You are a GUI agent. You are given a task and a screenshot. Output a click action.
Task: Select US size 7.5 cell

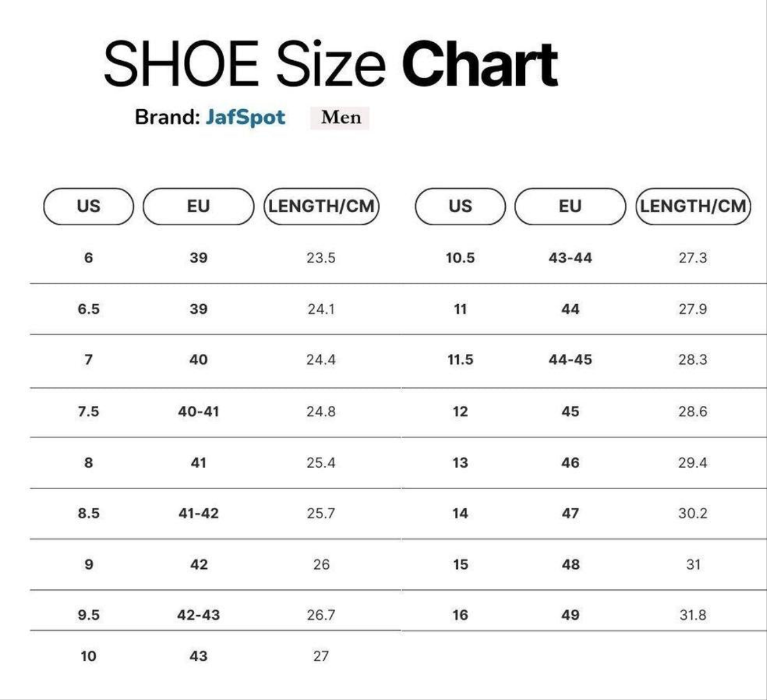click(88, 412)
